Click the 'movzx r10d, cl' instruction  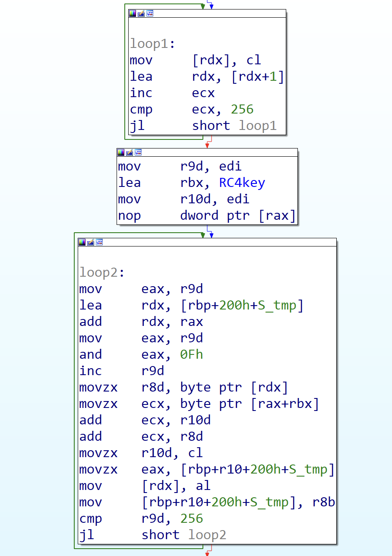(x=141, y=453)
